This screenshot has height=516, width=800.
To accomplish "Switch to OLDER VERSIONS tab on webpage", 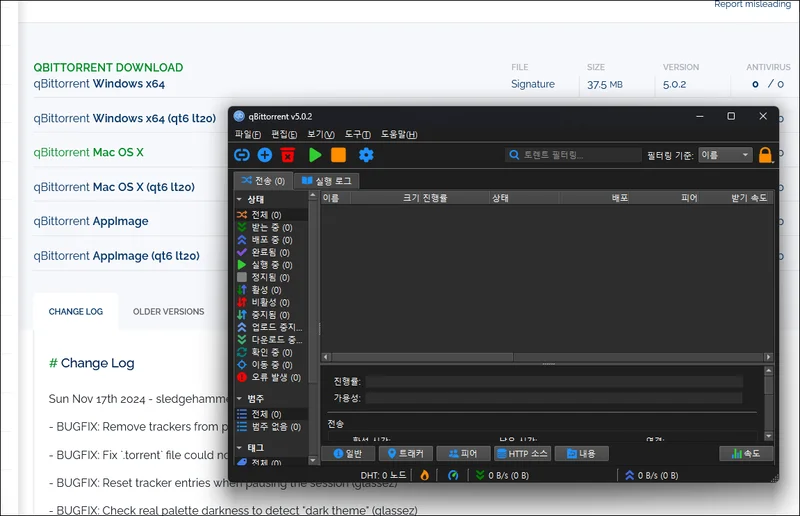I will [x=168, y=311].
